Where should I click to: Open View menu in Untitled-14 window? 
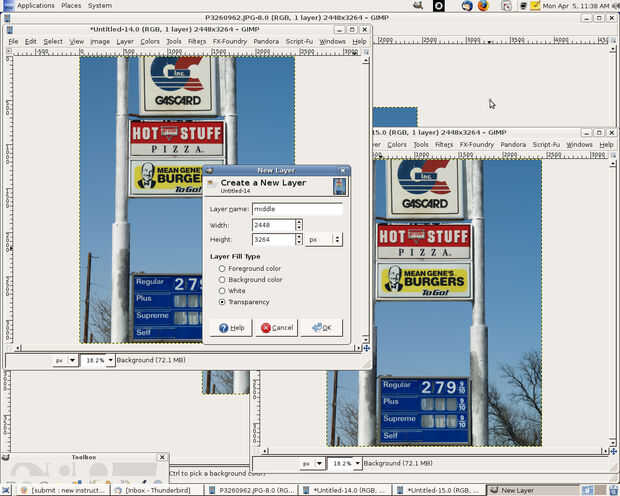(x=76, y=41)
